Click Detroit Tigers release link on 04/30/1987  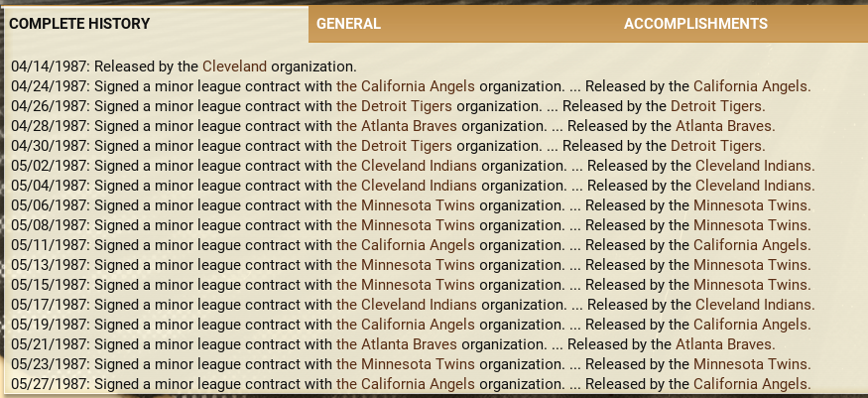(x=718, y=146)
